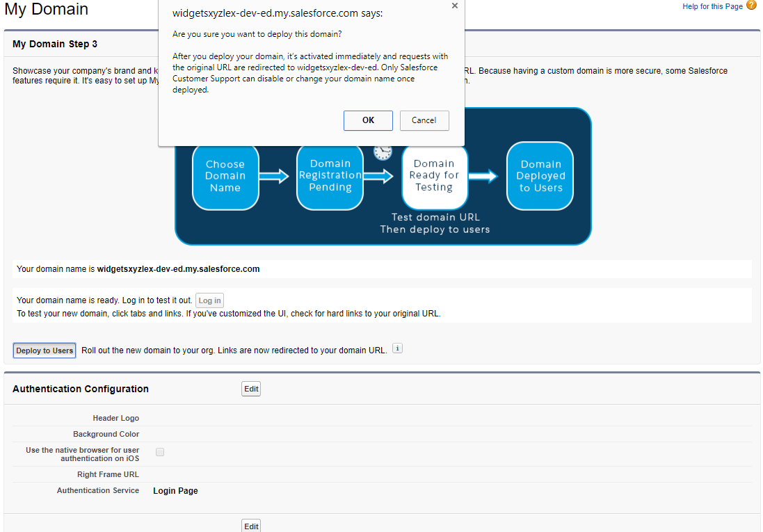Click 'Then deploy to users' caption in diagram
Screen dimensions: 763x532
tap(435, 229)
